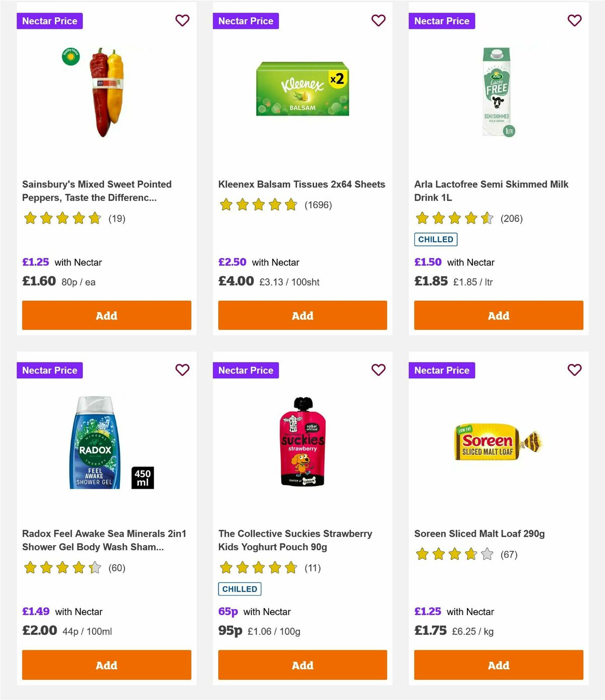
Task: Add Soreen Sliced Malt Loaf to basket
Action: 498,665
